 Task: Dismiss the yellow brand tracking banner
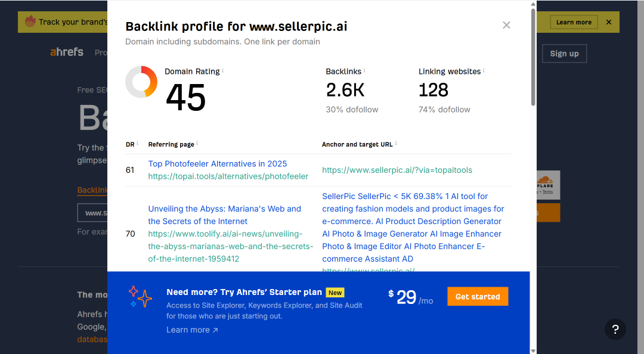609,22
